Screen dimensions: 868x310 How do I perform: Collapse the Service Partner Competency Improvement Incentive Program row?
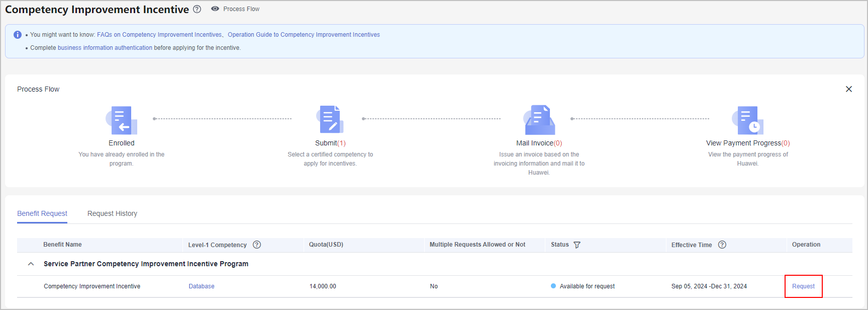coord(31,264)
